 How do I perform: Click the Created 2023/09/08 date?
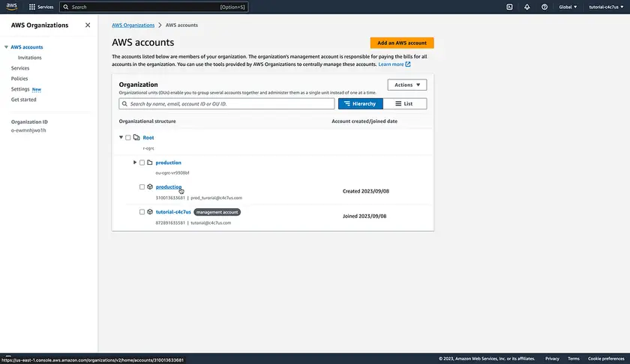pos(366,191)
